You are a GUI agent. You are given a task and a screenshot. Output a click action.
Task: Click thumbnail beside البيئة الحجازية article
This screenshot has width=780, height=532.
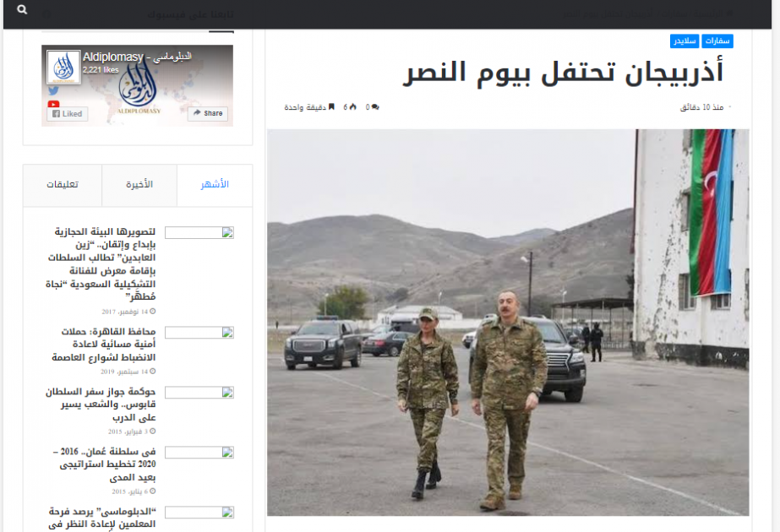[x=199, y=233]
